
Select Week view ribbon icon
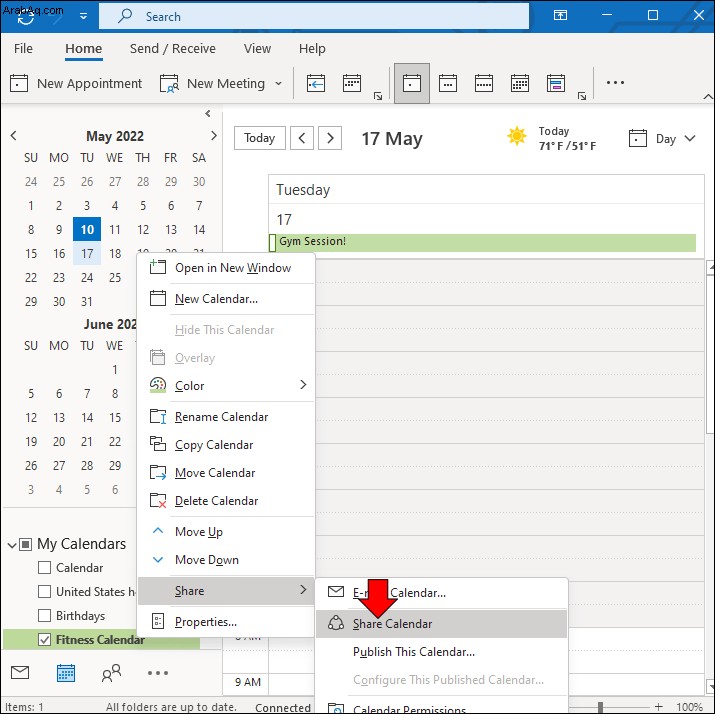pos(484,83)
